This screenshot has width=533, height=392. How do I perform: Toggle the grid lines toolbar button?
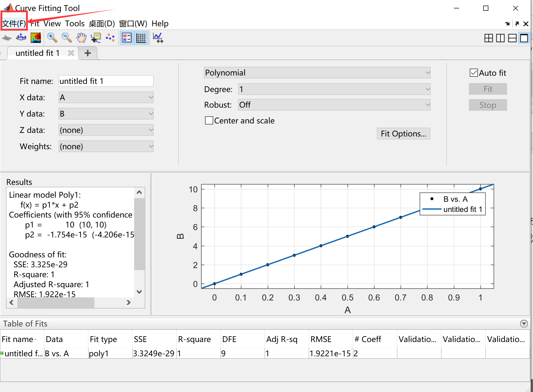[141, 38]
